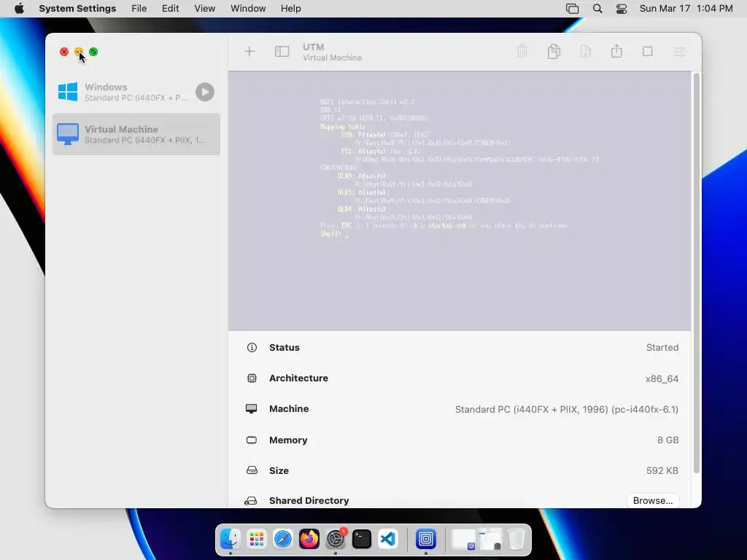Screen dimensions: 747x560
Task: Click the Size drive icon
Action: (x=252, y=470)
